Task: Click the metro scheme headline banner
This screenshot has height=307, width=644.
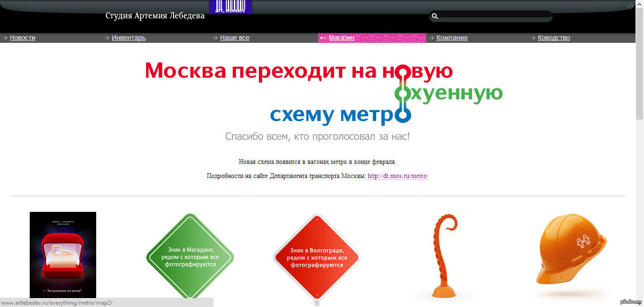Action: (324, 93)
